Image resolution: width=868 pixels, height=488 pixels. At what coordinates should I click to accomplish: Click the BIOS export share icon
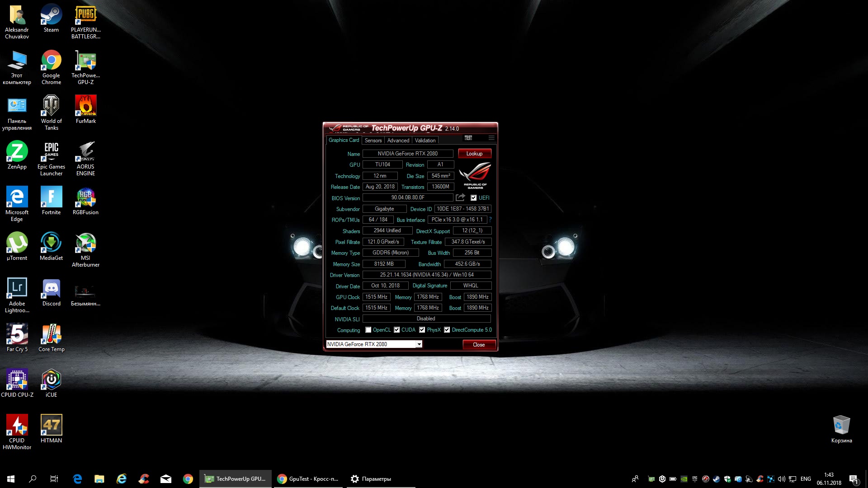coord(460,197)
